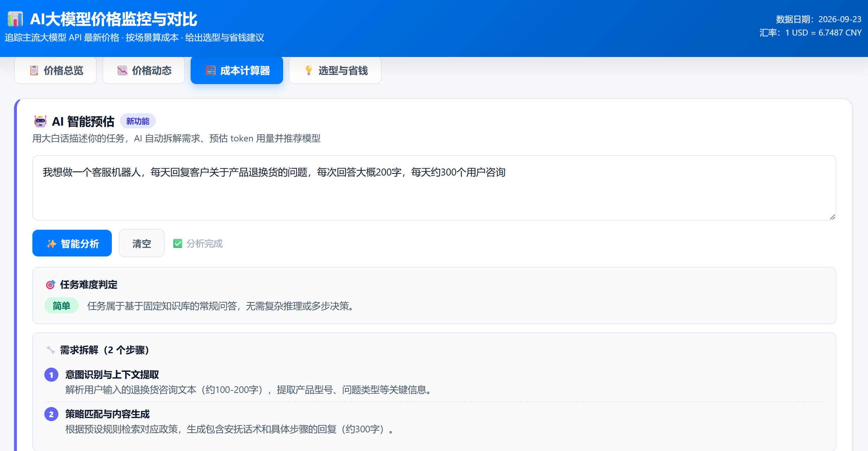Click the robot icon beside AI 智能预估
Image resolution: width=868 pixels, height=451 pixels.
(40, 121)
